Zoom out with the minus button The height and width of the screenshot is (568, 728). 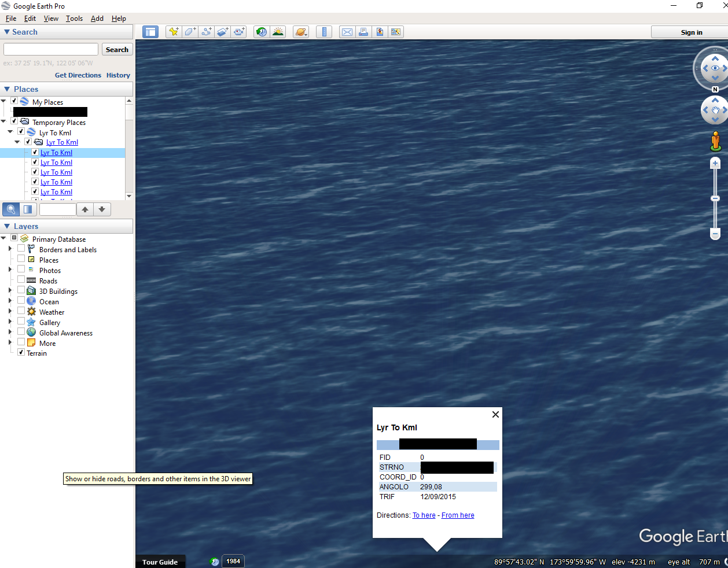click(715, 234)
